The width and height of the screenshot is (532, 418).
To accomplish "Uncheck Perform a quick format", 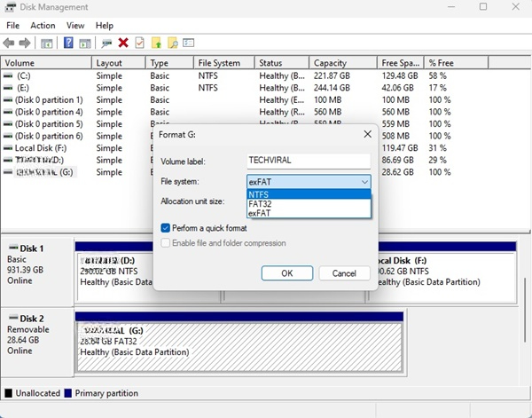I will [x=165, y=228].
